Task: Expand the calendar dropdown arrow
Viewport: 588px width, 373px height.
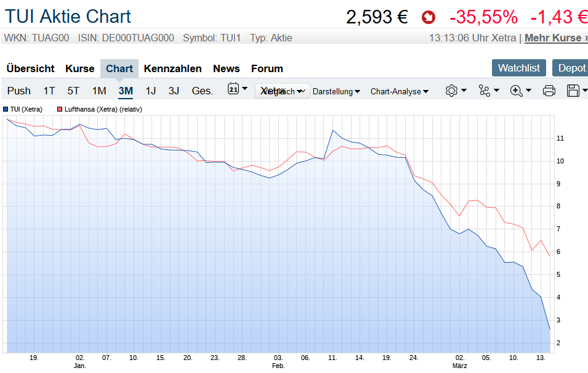Action: (x=245, y=89)
